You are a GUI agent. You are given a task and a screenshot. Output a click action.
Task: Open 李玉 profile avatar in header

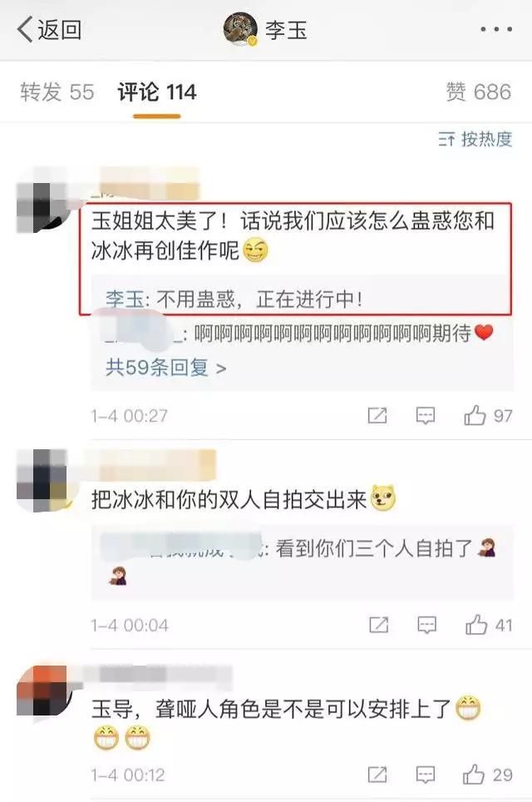240,29
